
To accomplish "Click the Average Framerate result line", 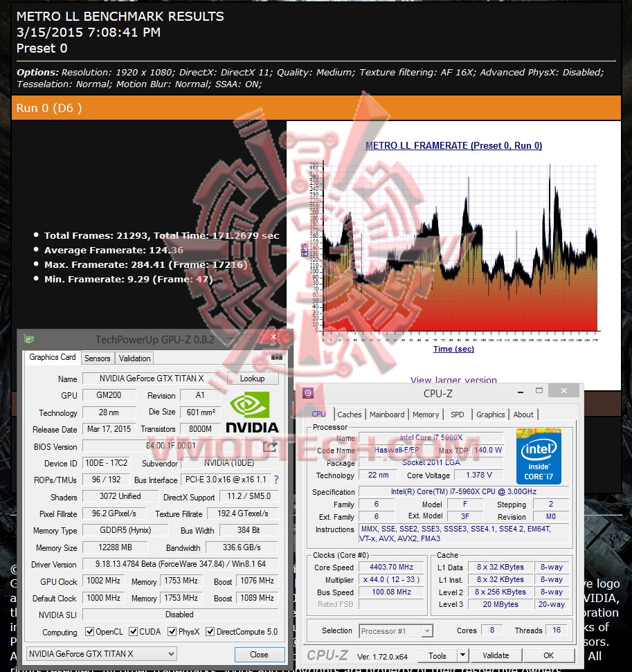I will pyautogui.click(x=114, y=250).
